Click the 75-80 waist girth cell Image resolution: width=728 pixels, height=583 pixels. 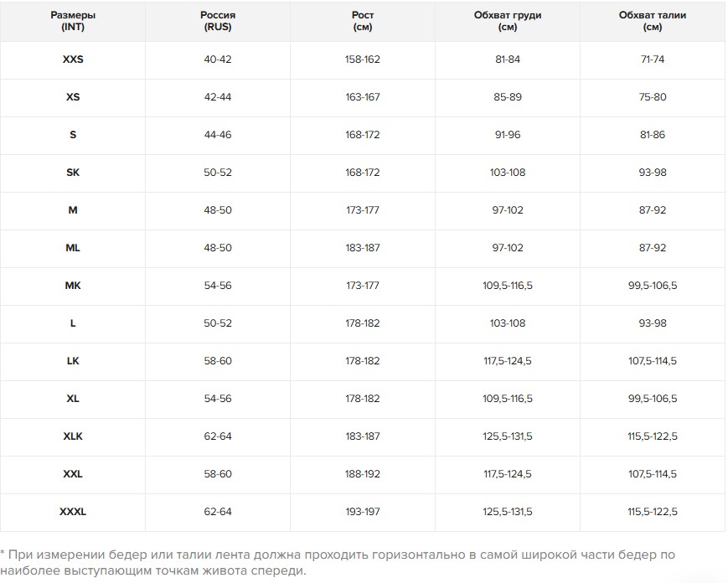pos(653,97)
